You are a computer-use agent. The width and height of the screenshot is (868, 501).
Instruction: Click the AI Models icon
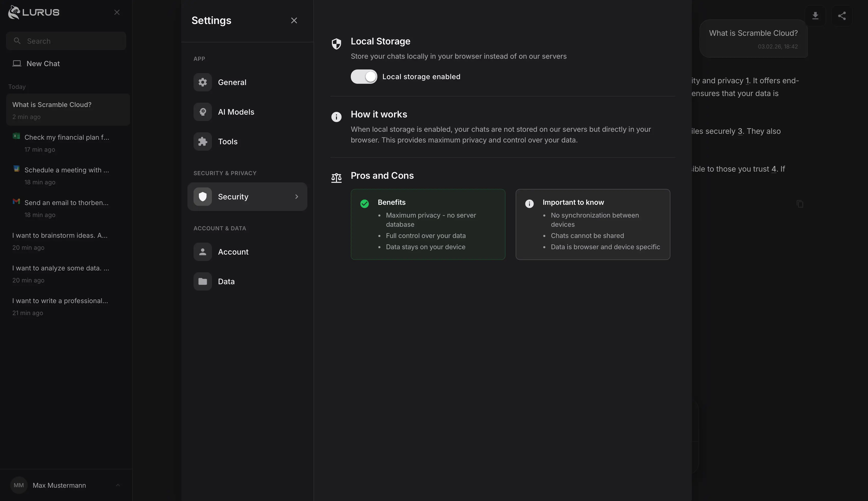click(x=202, y=112)
